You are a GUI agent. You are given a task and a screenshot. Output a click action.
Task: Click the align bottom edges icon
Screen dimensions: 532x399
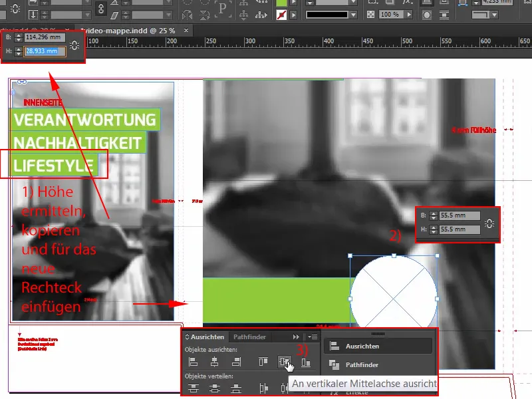(x=306, y=362)
